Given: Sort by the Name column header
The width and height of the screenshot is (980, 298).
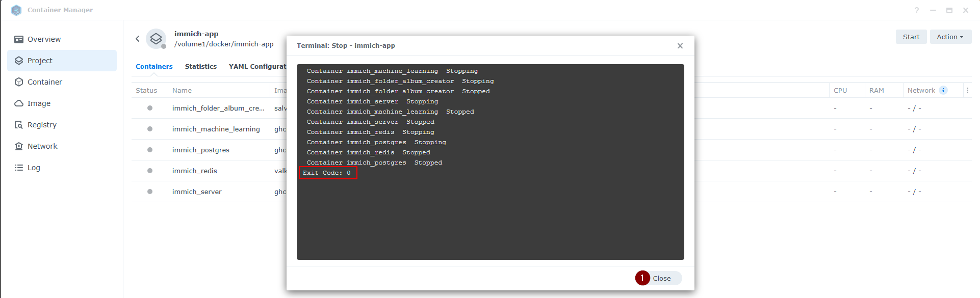Looking at the screenshot, I should [x=182, y=91].
